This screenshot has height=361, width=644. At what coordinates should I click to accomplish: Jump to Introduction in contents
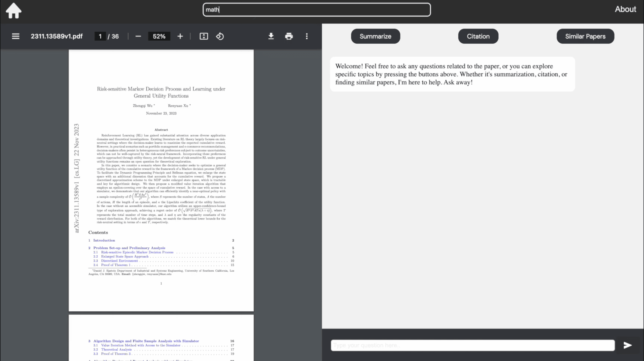coord(104,240)
